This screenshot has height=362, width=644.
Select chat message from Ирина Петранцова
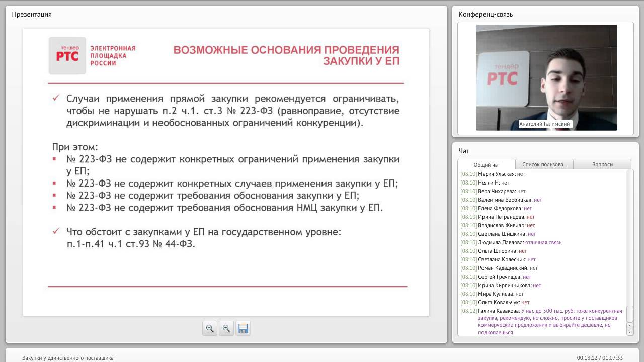(x=498, y=217)
